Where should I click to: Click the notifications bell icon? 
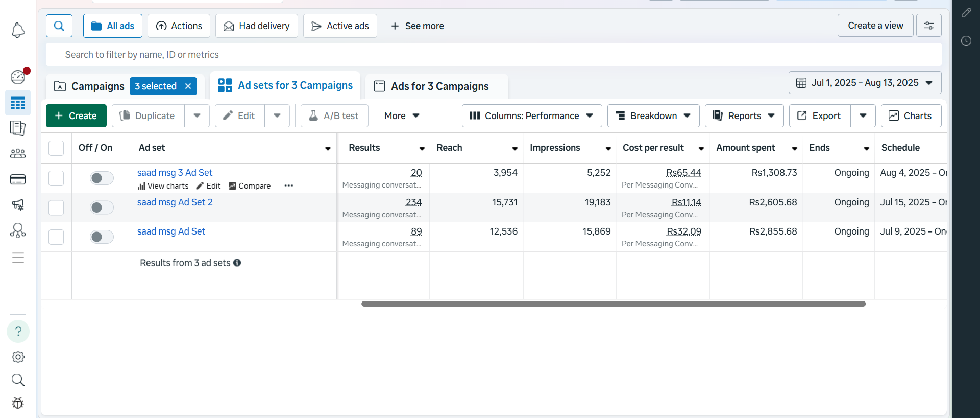(x=18, y=30)
